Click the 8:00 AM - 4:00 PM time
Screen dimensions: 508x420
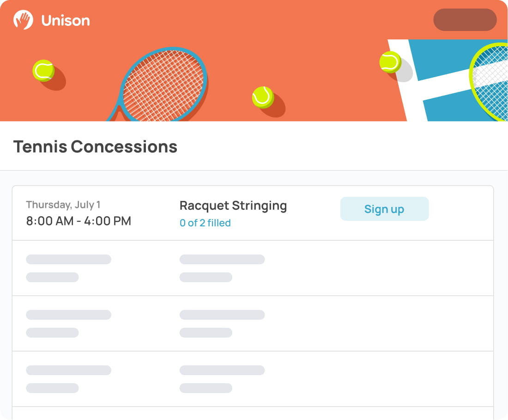point(79,221)
